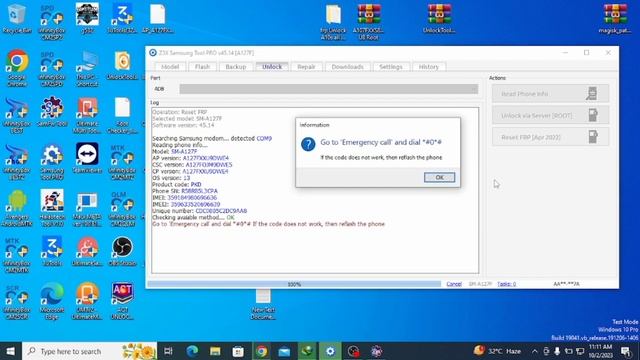Switch to the Settings tab
The image size is (640, 360).
(x=391, y=67)
